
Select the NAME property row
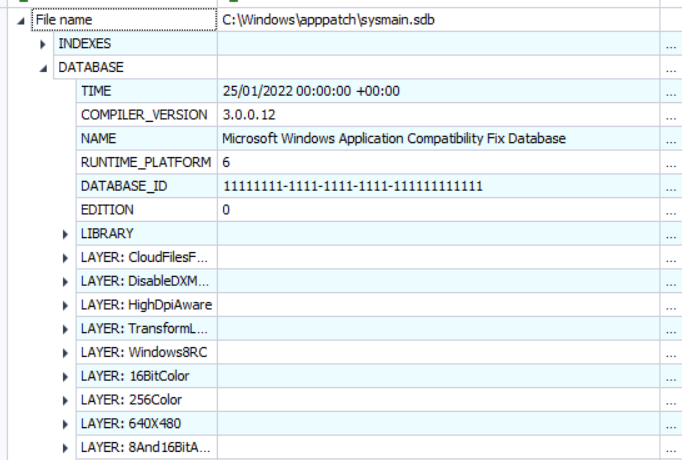[x=147, y=138]
